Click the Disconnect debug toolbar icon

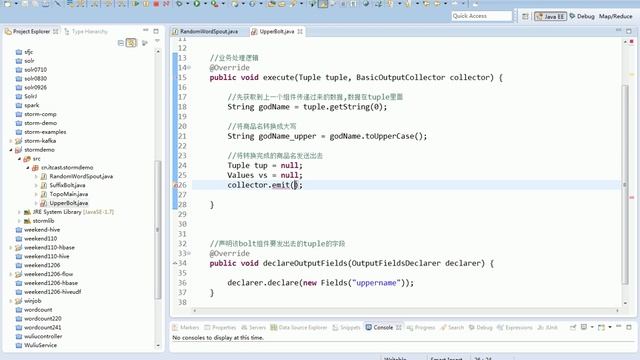[x=166, y=4]
